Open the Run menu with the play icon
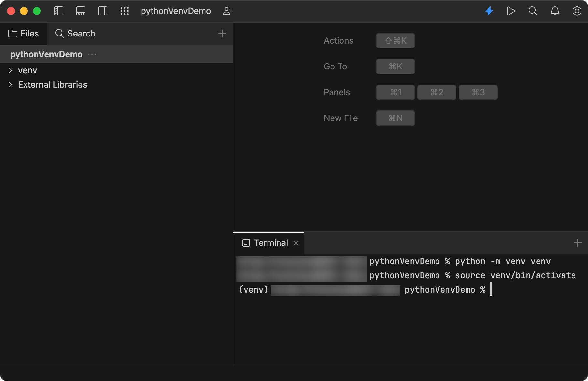 [x=511, y=11]
